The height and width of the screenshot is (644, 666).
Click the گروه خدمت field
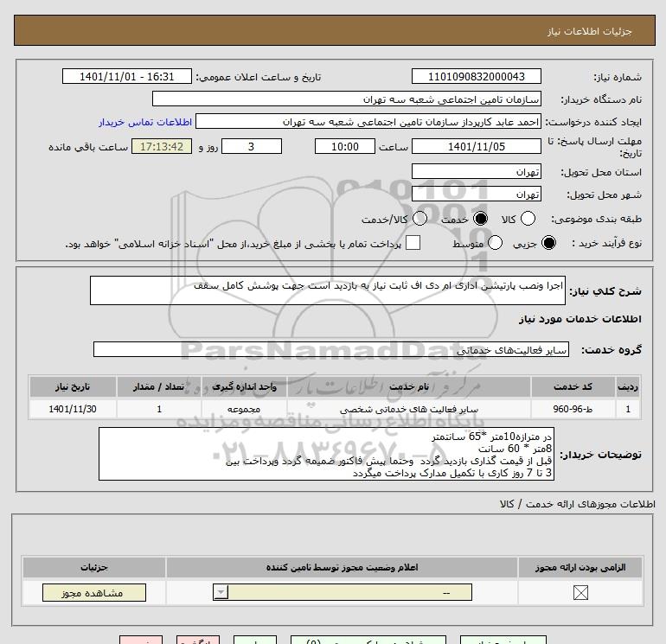click(x=331, y=349)
